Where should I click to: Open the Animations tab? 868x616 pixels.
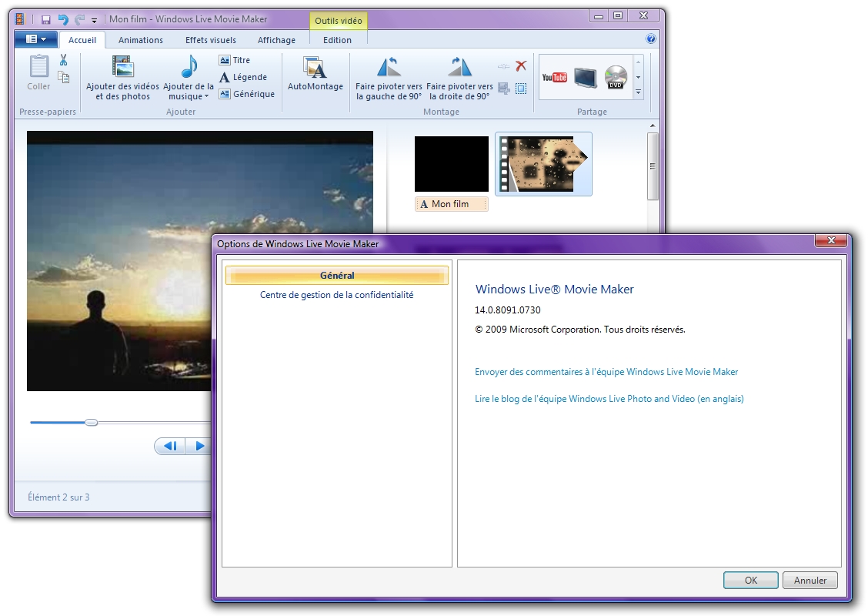pos(141,40)
